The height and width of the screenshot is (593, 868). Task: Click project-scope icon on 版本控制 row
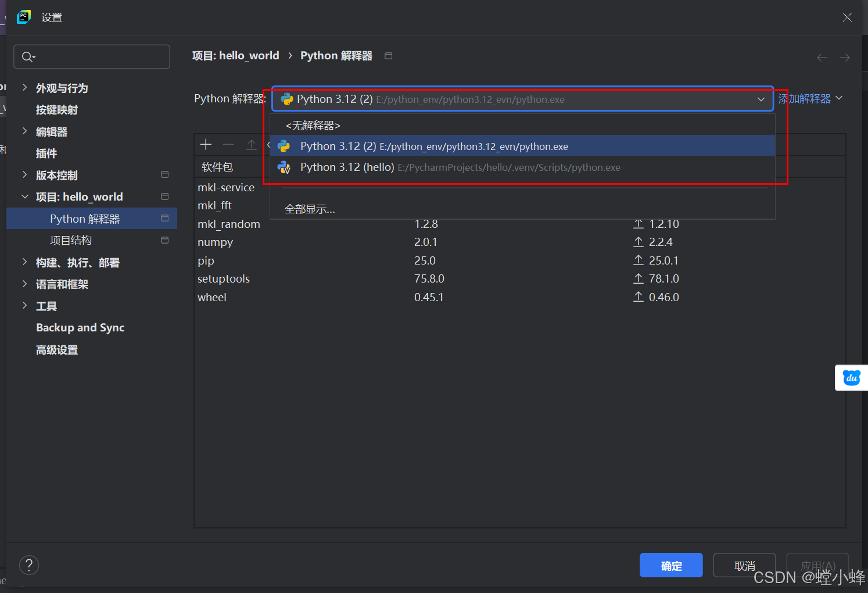[x=165, y=174]
